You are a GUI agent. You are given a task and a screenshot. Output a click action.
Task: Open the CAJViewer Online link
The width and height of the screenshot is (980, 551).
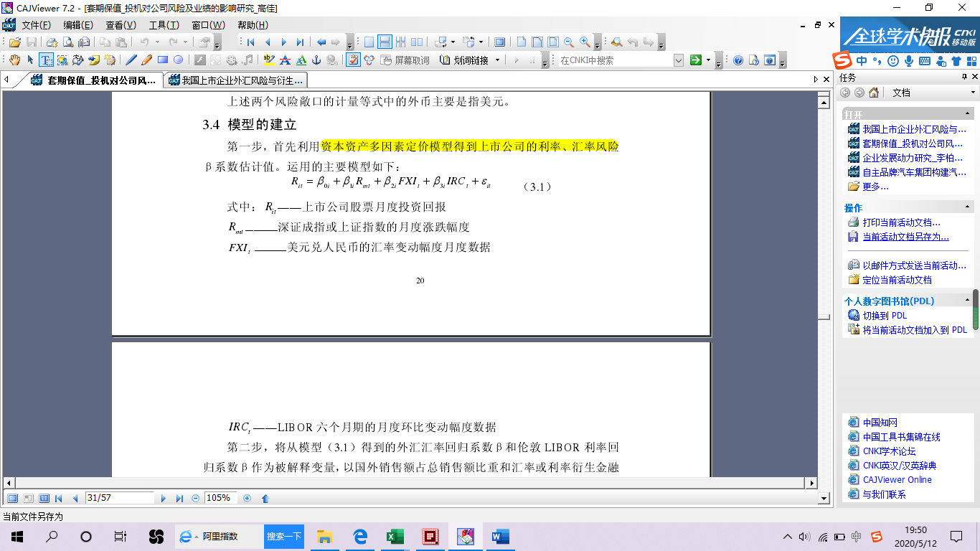tap(897, 480)
